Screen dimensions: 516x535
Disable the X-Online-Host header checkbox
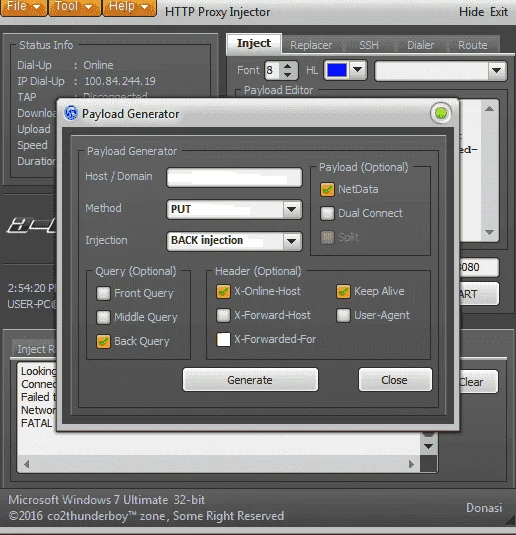point(223,292)
